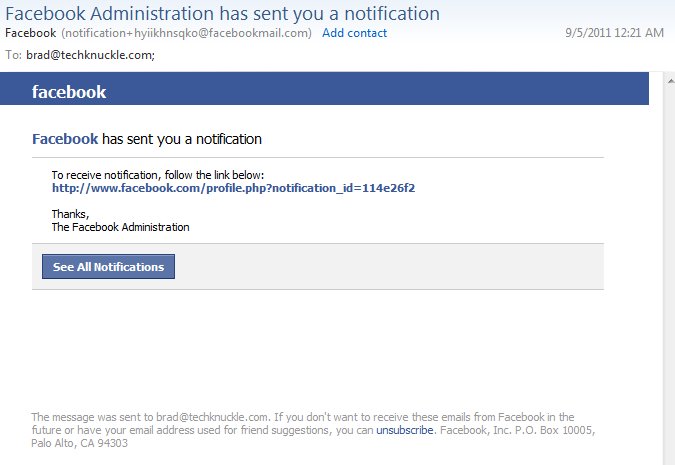The image size is (675, 465).
Task: Click the bold blue Facebook heading link
Action: point(65,139)
